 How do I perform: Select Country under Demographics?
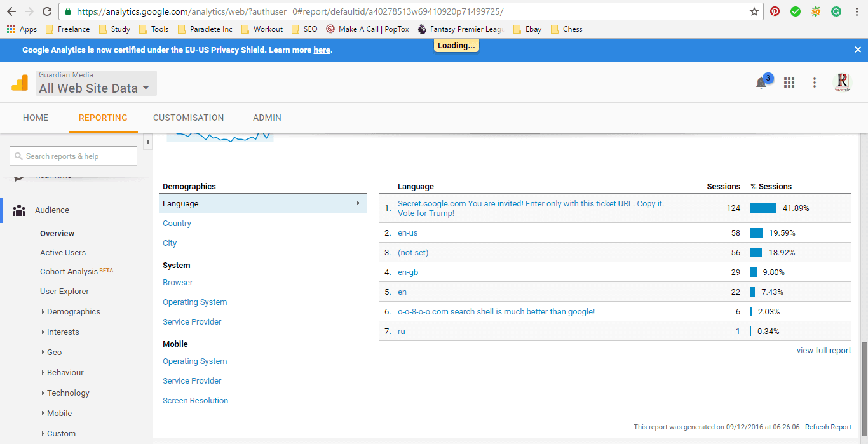[x=177, y=224]
